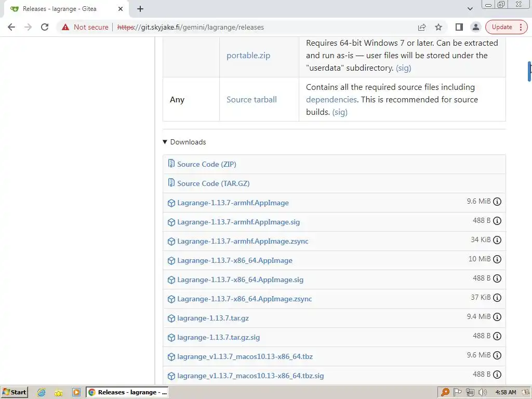Image resolution: width=532 pixels, height=399 pixels.
Task: Collapse the Downloads section
Action: (184, 142)
